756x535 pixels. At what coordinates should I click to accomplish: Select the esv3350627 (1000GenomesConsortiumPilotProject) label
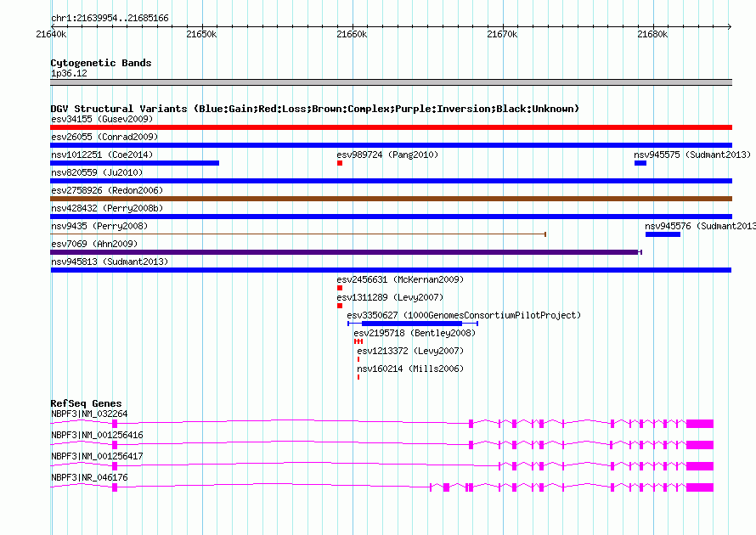(464, 315)
